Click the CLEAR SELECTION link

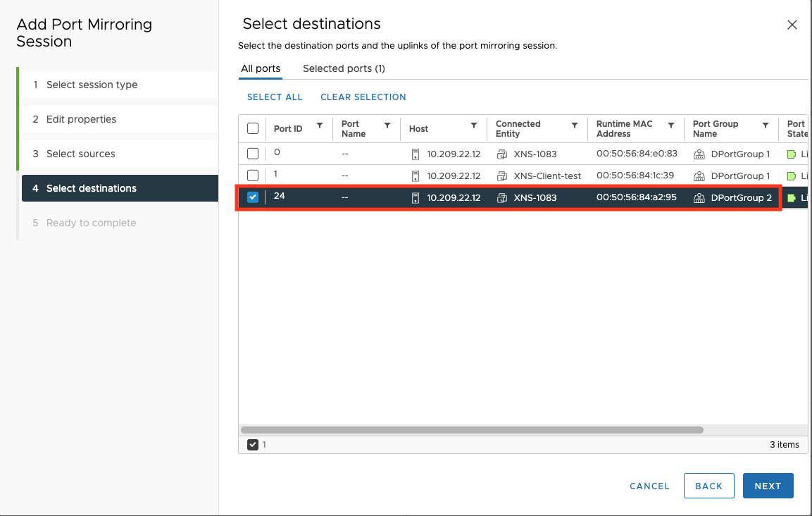click(363, 97)
